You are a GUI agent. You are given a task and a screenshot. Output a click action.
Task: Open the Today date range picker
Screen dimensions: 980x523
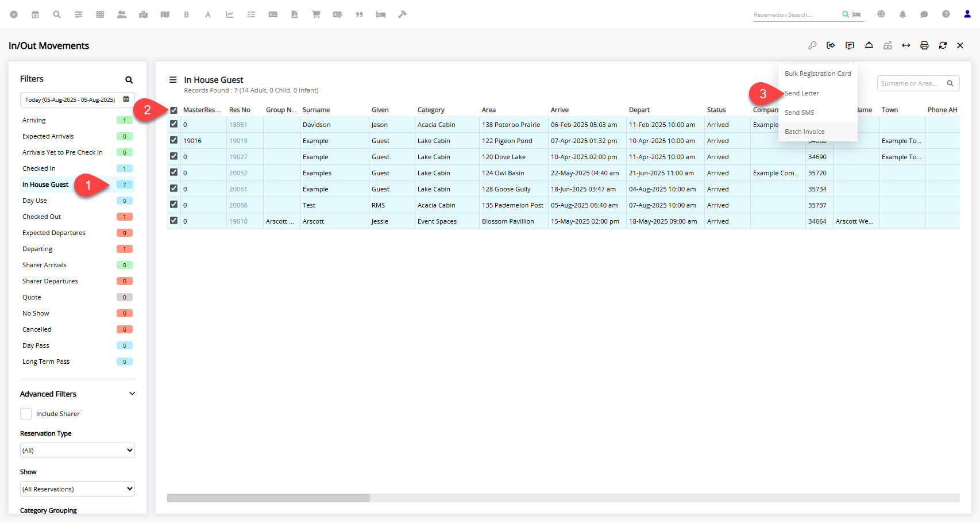78,99
